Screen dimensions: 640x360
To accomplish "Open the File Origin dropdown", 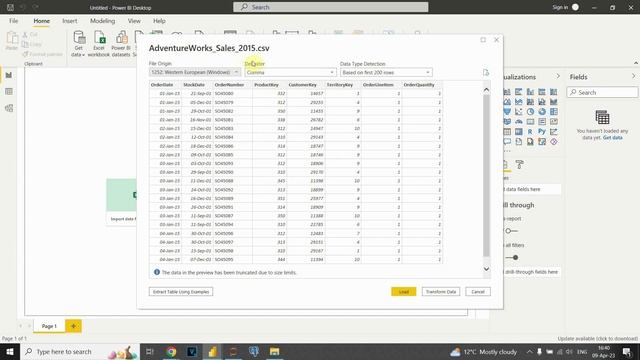I will coord(195,72).
